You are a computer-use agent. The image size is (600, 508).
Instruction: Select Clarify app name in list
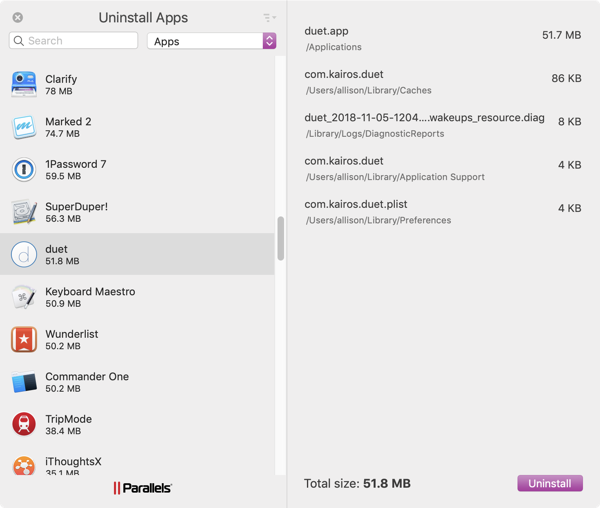(x=61, y=79)
